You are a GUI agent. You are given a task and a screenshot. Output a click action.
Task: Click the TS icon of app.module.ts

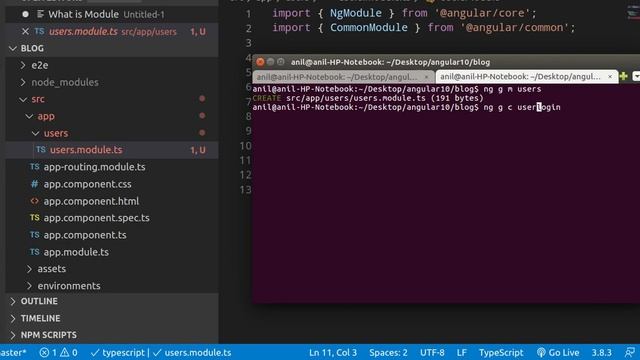35,252
